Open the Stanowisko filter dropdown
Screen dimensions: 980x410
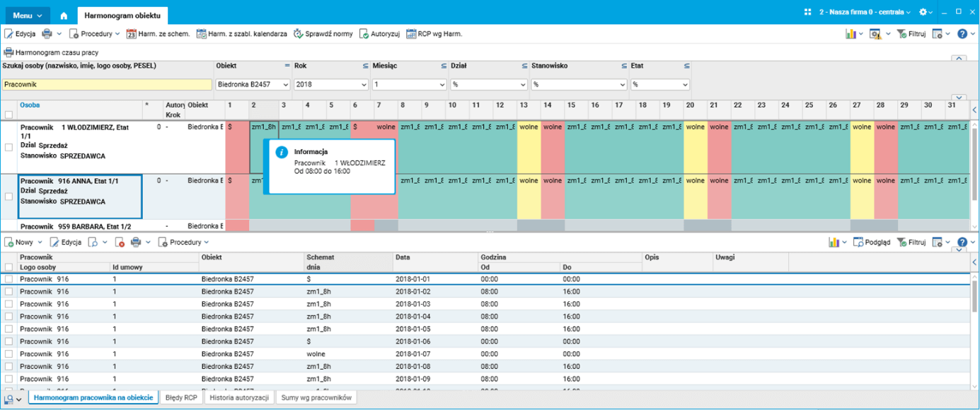[x=579, y=84]
